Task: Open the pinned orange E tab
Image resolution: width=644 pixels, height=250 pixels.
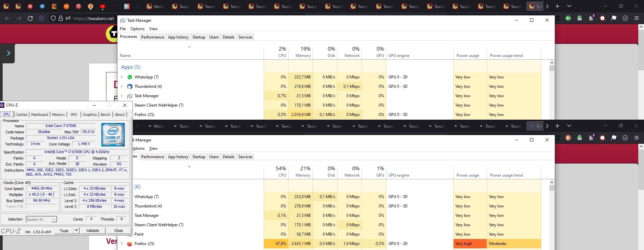Action: pos(54,6)
